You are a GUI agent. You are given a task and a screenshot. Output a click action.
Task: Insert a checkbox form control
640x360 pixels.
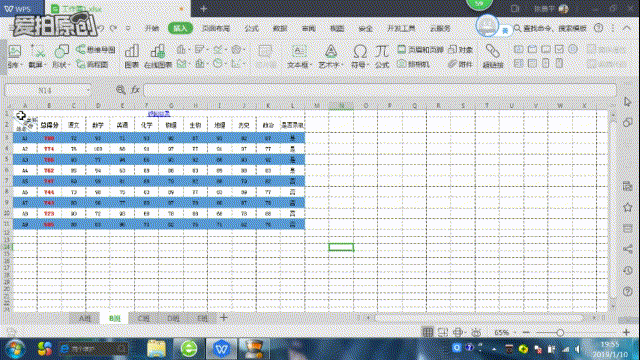coord(559,49)
